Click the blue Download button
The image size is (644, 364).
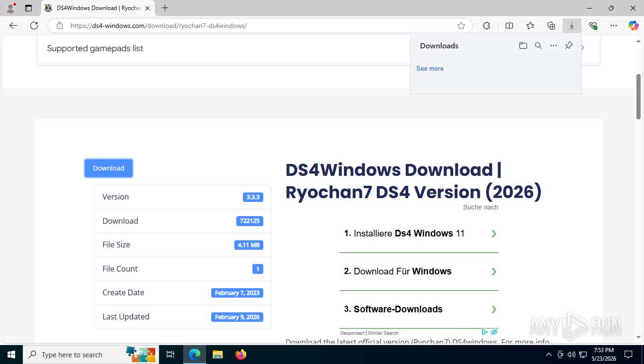[108, 168]
